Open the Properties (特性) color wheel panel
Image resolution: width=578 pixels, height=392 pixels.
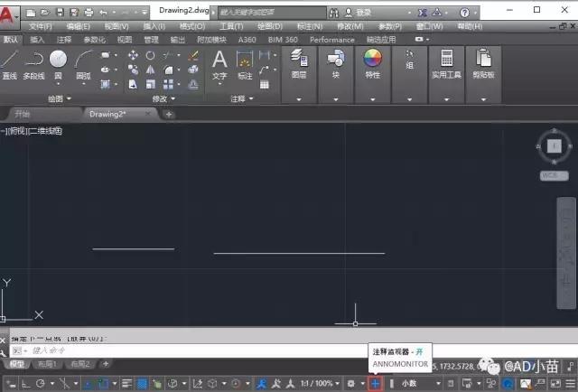(373, 63)
